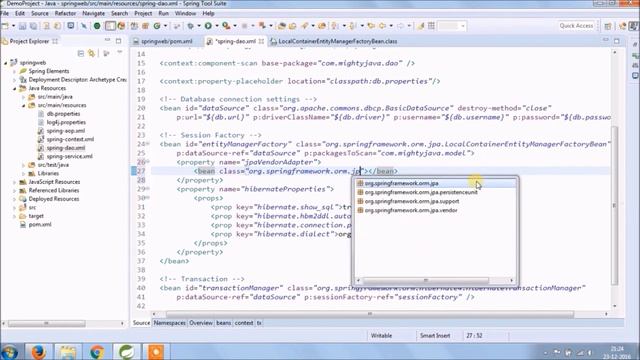Image resolution: width=640 pixels, height=360 pixels.
Task: Click the grid icon beside the toolbar combo box
Action: pos(431,26)
